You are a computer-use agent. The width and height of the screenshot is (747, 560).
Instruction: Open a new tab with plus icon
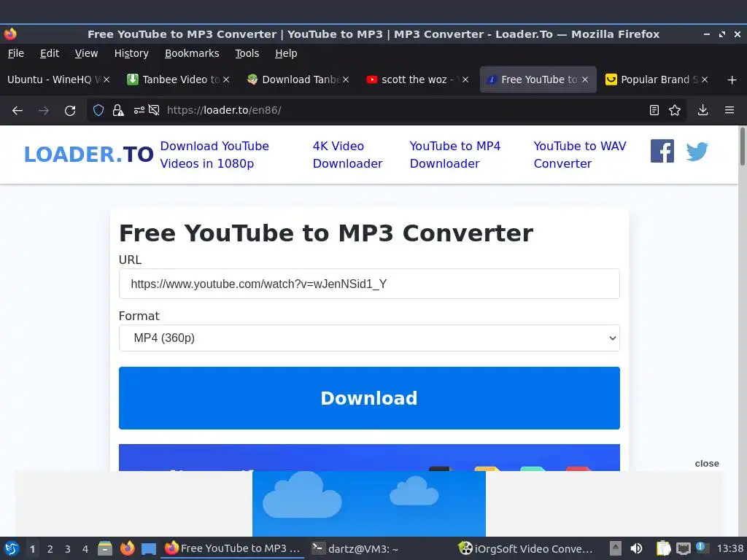(x=732, y=80)
